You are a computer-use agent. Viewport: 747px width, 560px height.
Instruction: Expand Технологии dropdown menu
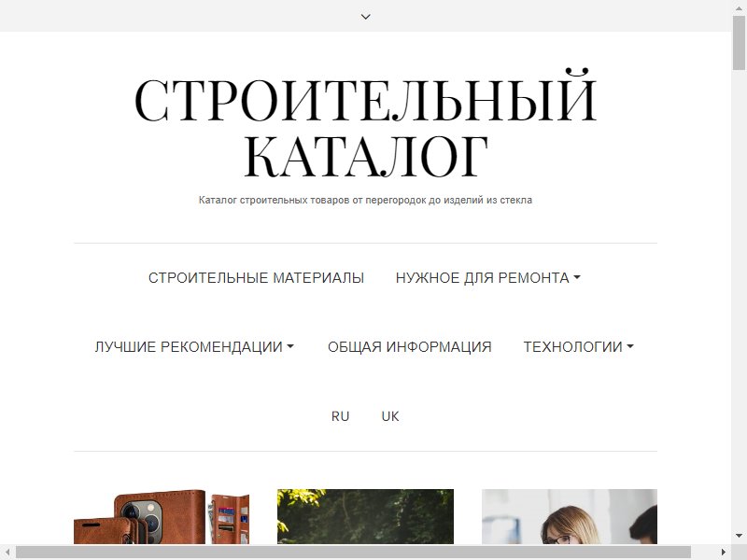[578, 346]
